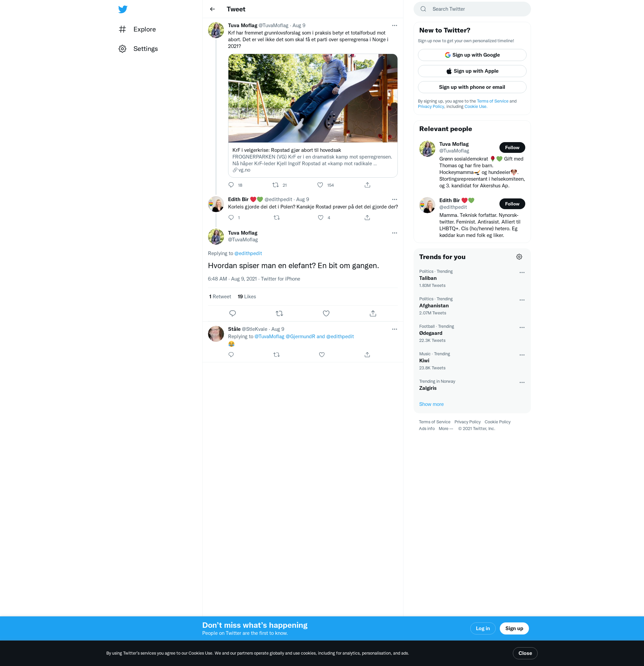Reply to the main elefant tweet
This screenshot has height=666, width=644.
pos(232,313)
